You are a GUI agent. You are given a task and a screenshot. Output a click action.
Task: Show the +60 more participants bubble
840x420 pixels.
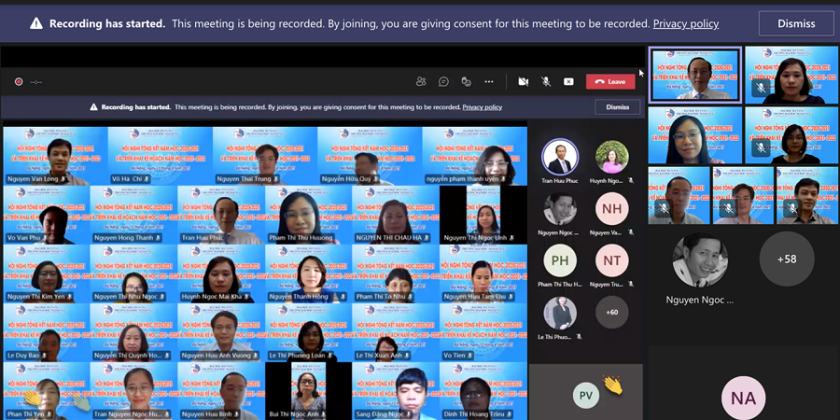point(612,312)
